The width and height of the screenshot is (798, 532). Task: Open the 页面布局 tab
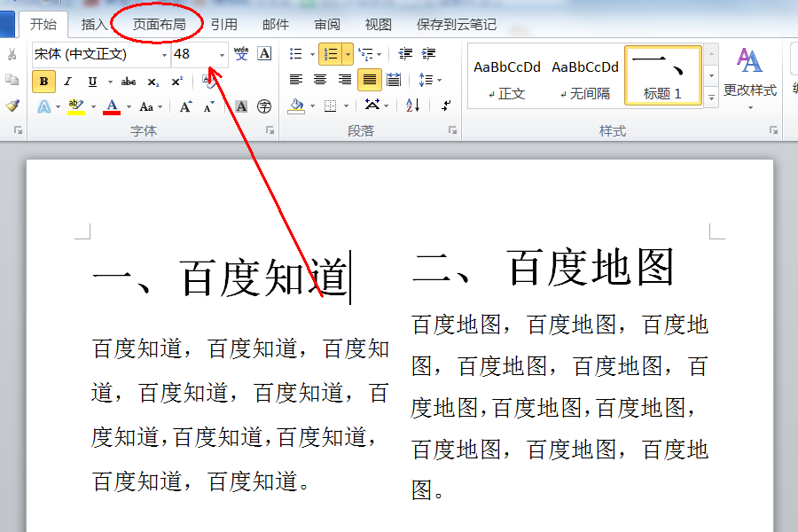click(x=160, y=25)
